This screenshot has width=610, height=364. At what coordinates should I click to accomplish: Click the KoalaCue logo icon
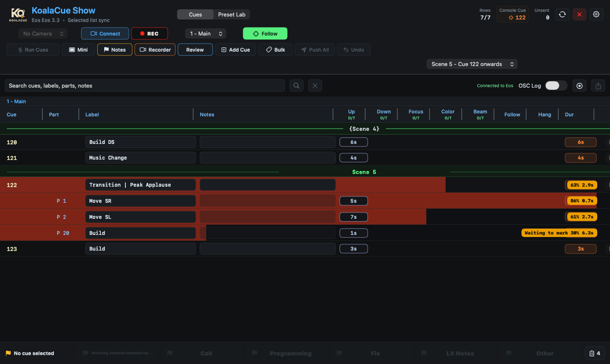coord(18,14)
